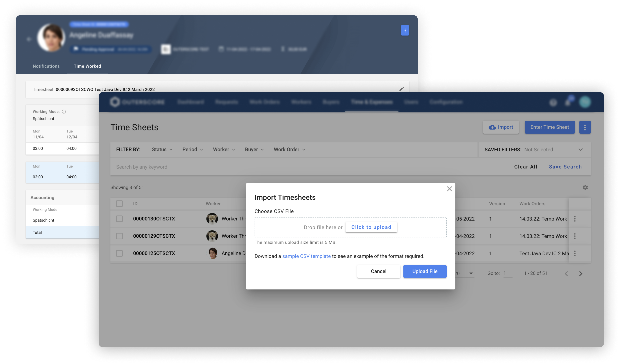Tick the select-all checkbox in table header
The width and height of the screenshot is (620, 364).
pyautogui.click(x=119, y=204)
